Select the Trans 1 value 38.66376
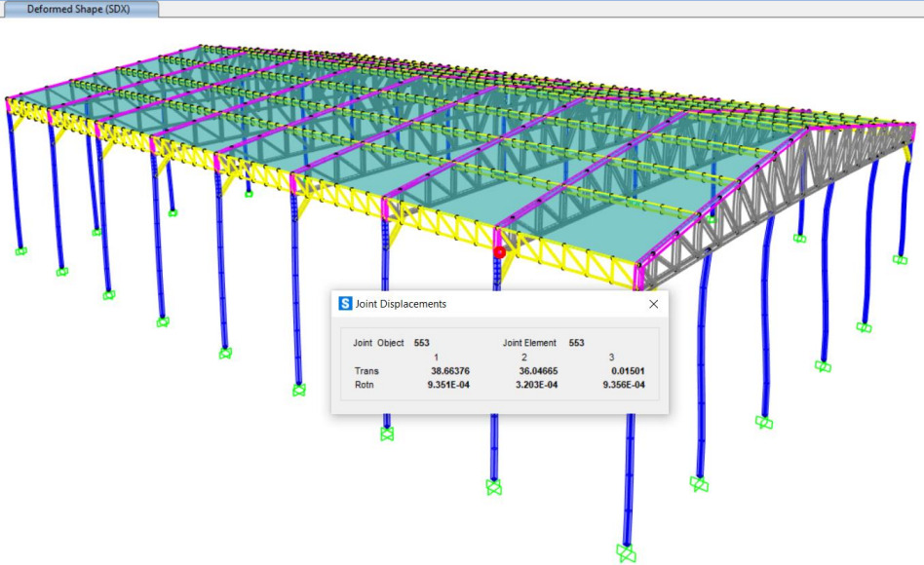This screenshot has height=565, width=924. pos(450,371)
